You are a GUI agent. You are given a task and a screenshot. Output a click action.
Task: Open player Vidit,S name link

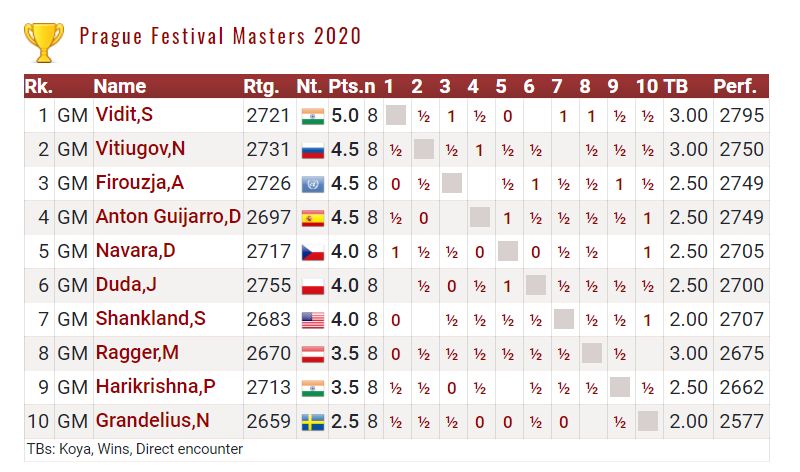tap(124, 115)
